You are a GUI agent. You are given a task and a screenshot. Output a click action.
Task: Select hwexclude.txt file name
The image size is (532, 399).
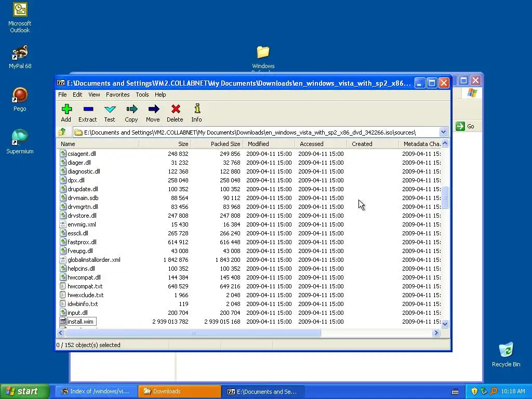click(86, 295)
